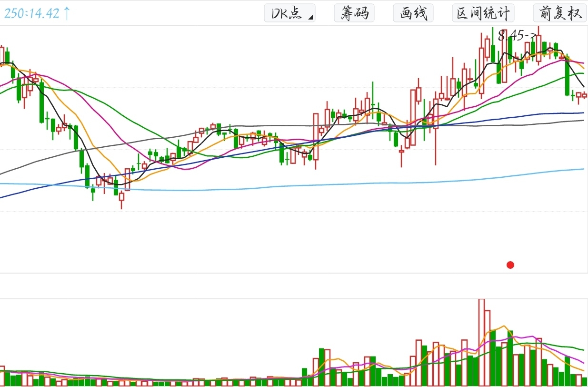The width and height of the screenshot is (588, 387).
Task: Open 区间统计 interval statistics
Action: tap(483, 13)
